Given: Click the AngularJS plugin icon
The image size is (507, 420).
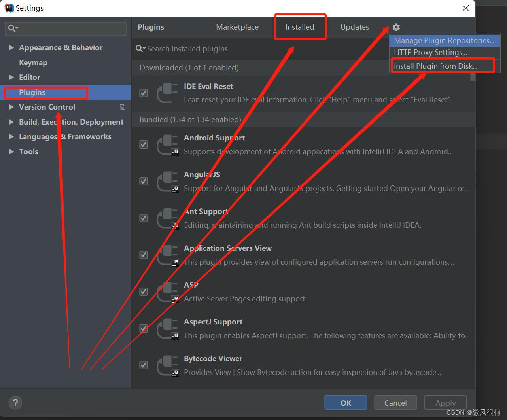Looking at the screenshot, I should (167, 182).
